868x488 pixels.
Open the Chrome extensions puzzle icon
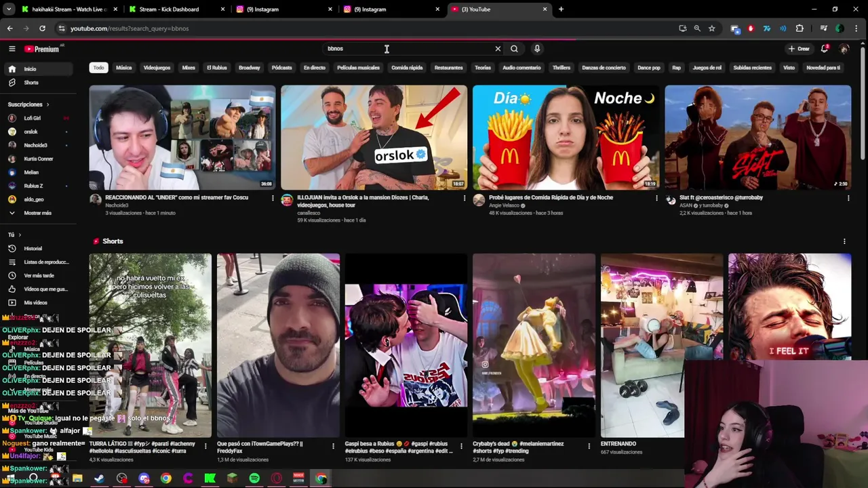pyautogui.click(x=800, y=28)
